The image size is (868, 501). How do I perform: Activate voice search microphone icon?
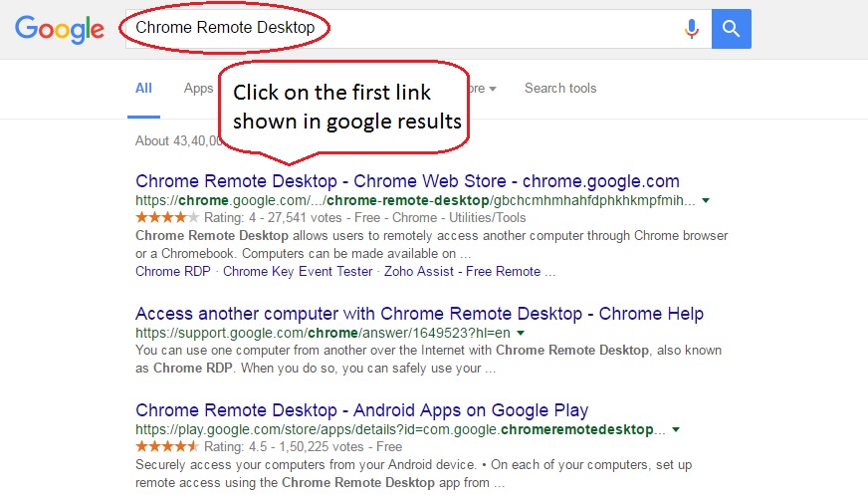coord(692,28)
